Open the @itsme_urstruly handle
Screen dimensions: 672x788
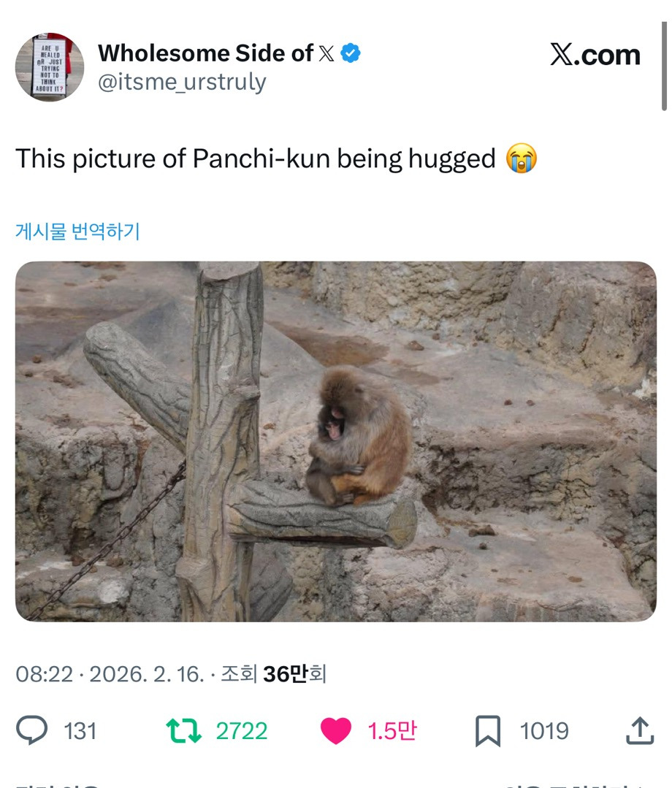(x=182, y=83)
